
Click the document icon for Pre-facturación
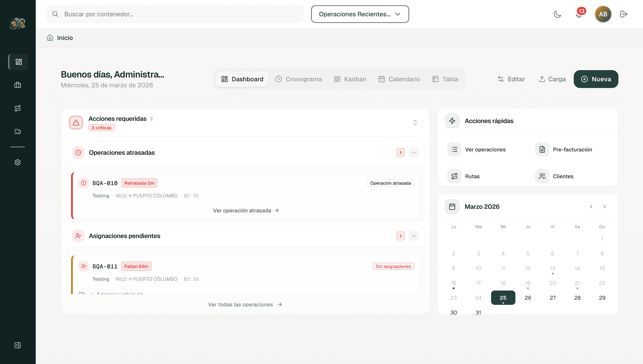(542, 149)
